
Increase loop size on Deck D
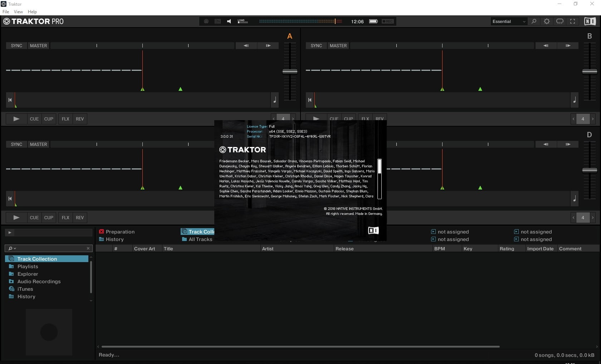click(x=593, y=218)
